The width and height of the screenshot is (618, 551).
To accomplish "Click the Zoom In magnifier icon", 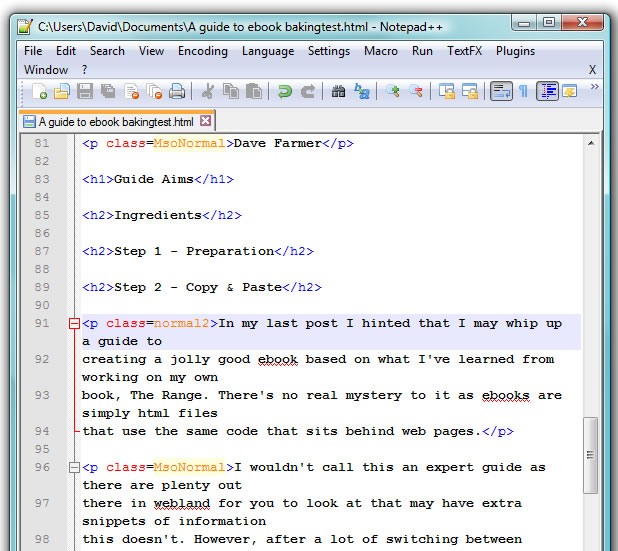I will pos(393,92).
